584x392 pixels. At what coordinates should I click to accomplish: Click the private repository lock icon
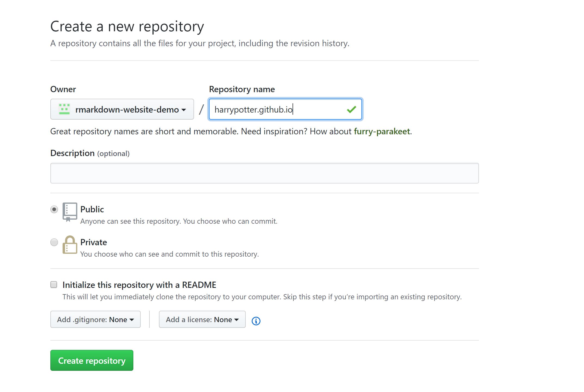point(70,245)
